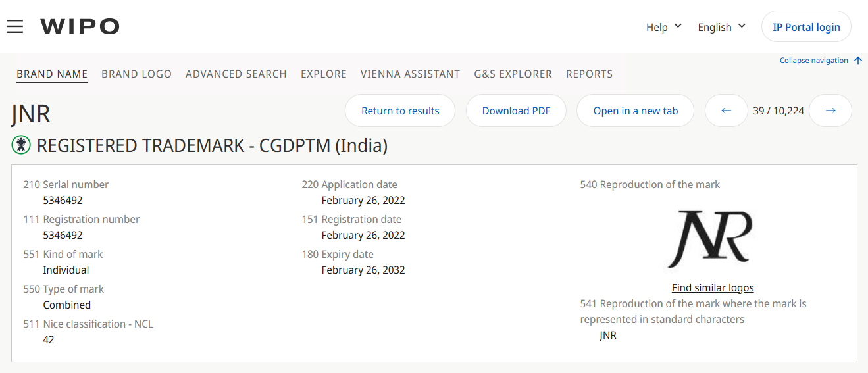Go to the previous record arrow
The height and width of the screenshot is (373, 868).
[x=726, y=111]
